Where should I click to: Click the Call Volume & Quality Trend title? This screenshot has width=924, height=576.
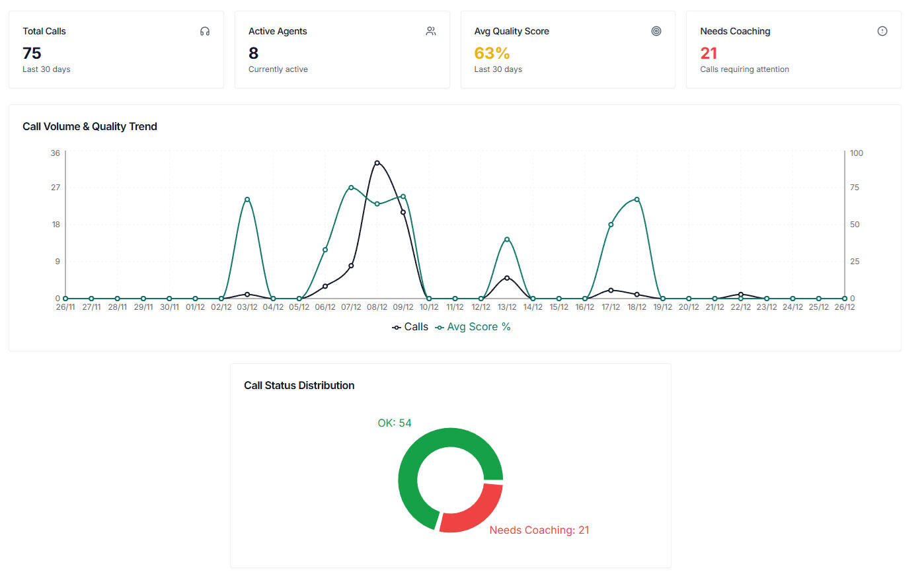click(90, 126)
